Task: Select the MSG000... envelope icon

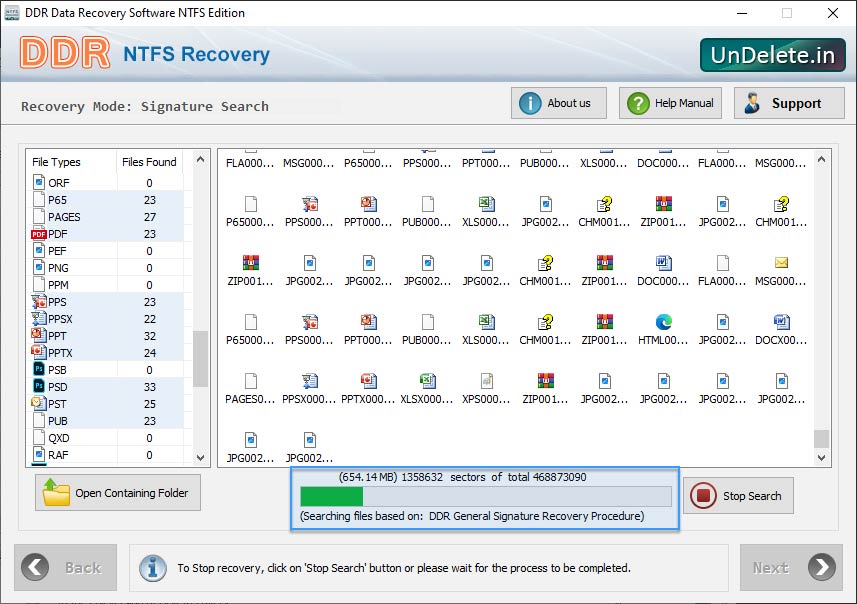Action: pyautogui.click(x=782, y=263)
